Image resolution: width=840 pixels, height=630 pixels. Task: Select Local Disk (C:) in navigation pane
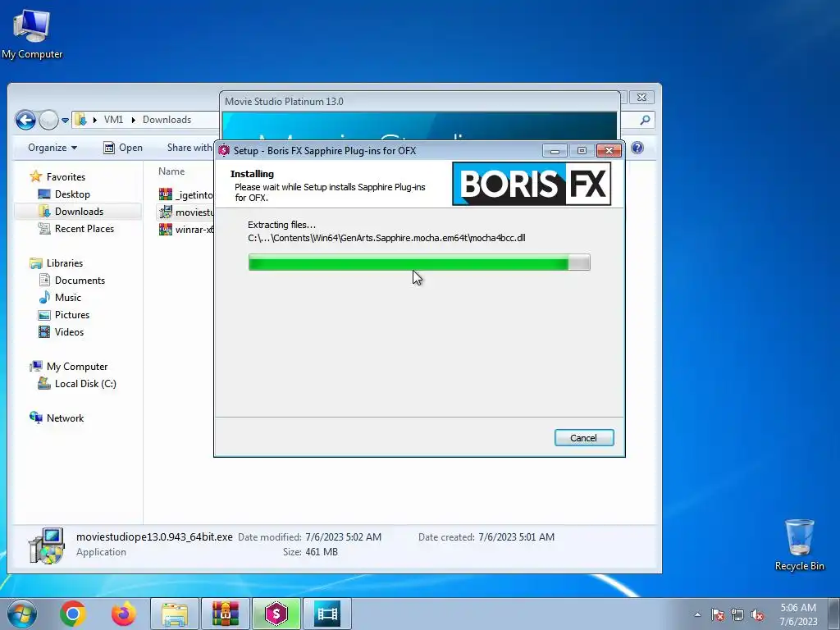[76, 384]
